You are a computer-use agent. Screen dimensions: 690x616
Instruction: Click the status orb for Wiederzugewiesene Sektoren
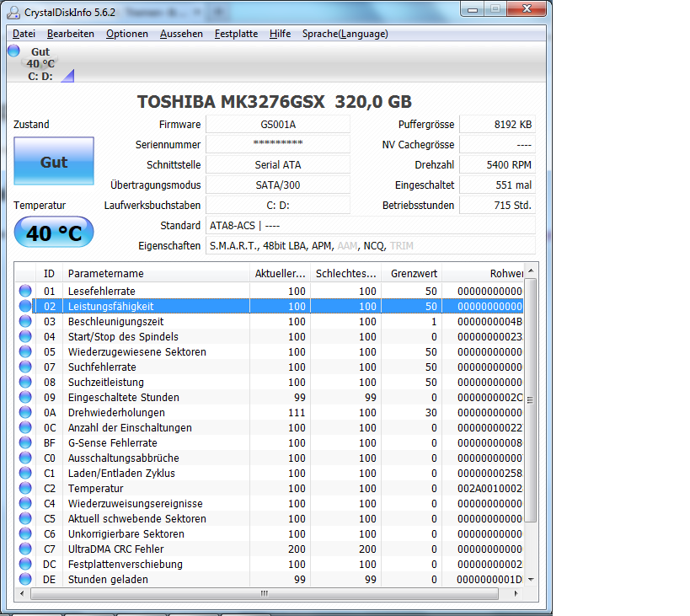coord(25,351)
